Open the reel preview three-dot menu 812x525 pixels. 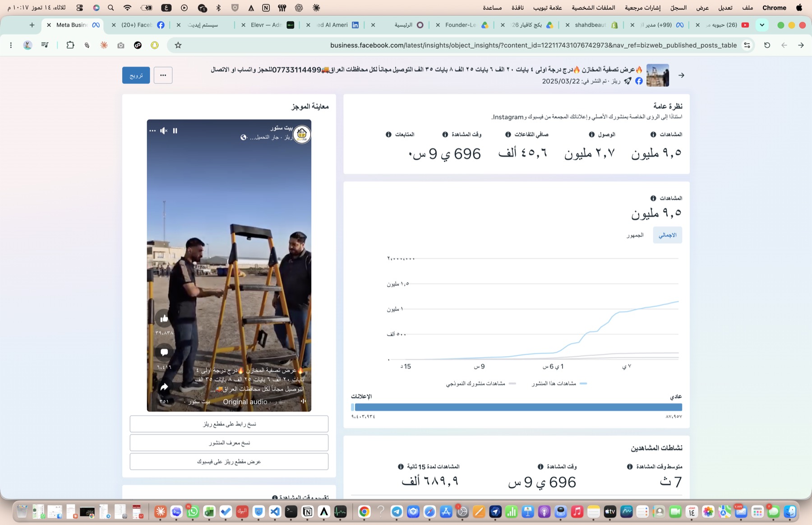152,131
